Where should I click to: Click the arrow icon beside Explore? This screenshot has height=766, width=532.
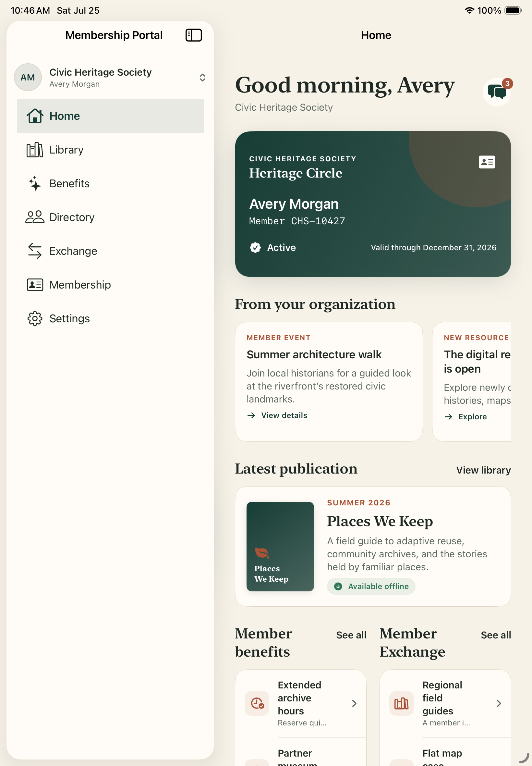click(x=448, y=416)
